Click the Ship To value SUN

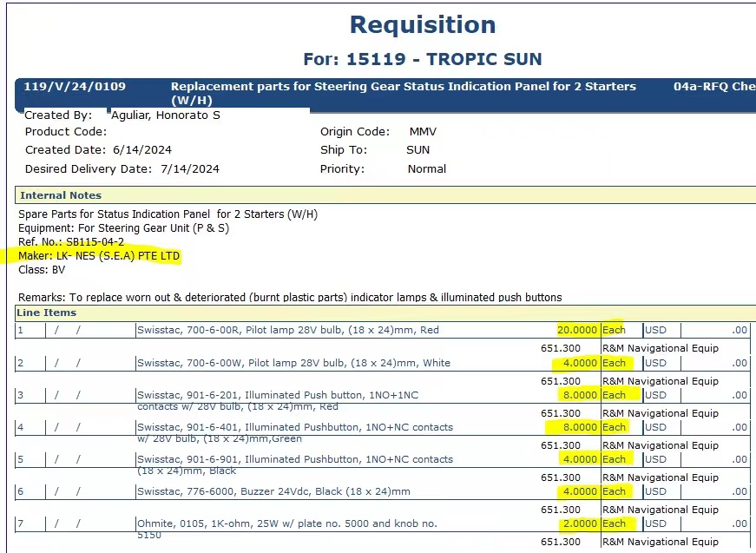click(418, 150)
